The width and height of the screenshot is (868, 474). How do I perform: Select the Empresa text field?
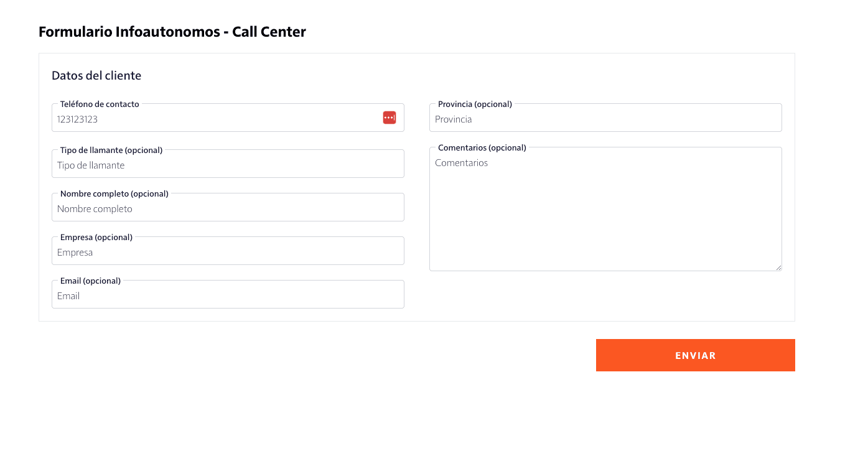coord(228,252)
